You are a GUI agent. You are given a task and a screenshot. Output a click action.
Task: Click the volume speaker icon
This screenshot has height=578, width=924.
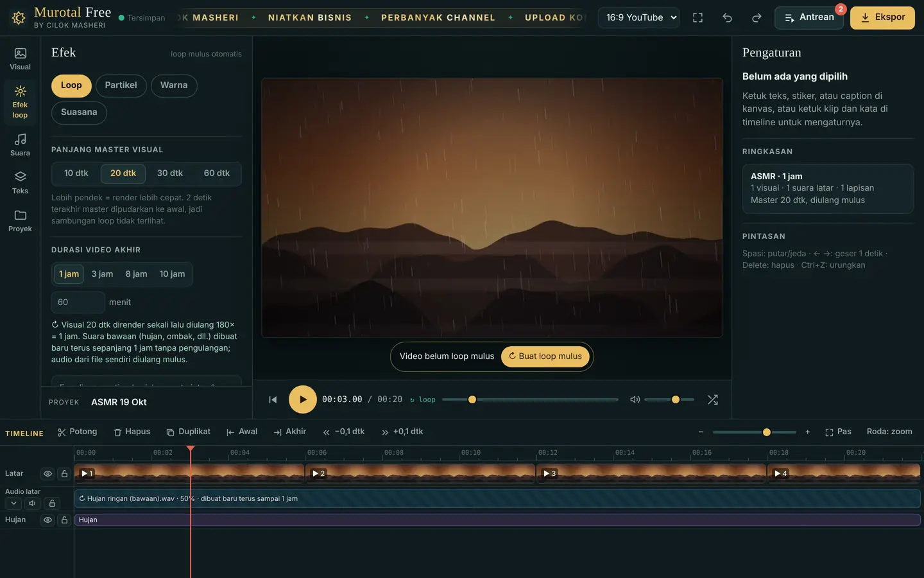(x=635, y=399)
